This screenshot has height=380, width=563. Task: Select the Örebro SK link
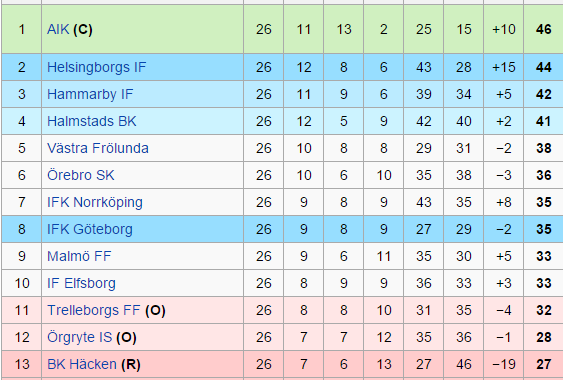coord(81,175)
